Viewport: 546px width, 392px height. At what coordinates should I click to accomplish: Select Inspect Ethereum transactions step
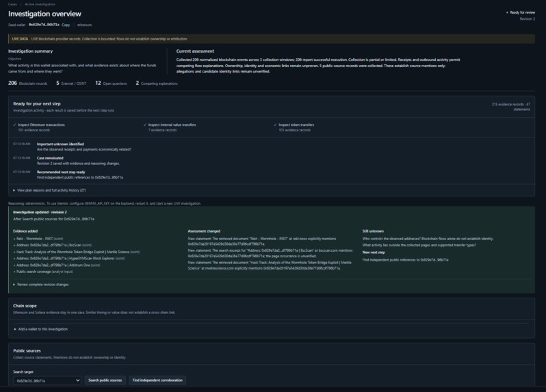pos(39,127)
